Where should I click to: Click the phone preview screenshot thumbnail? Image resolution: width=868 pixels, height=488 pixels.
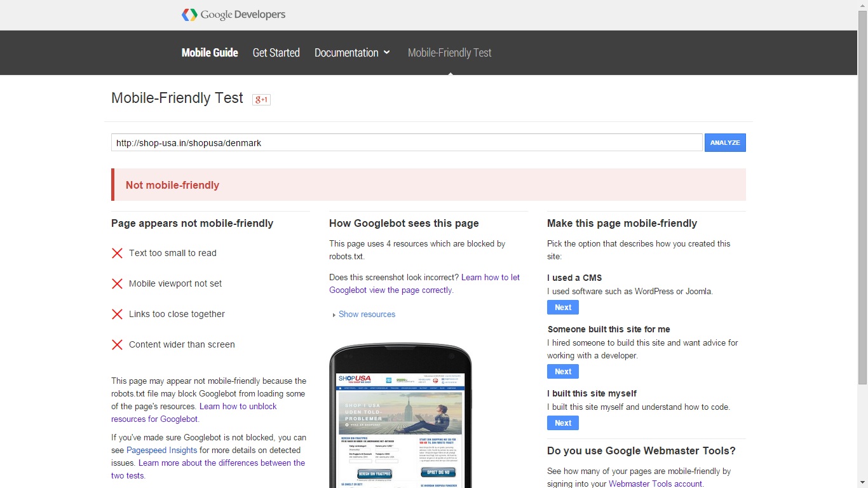coord(400,431)
